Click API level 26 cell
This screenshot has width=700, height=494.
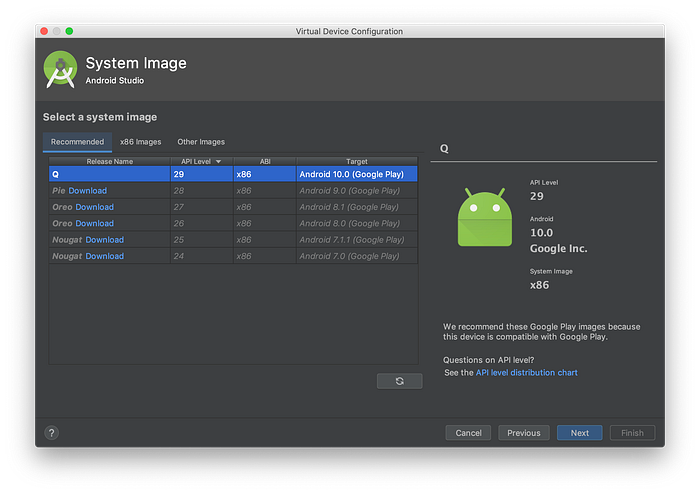[x=202, y=223]
